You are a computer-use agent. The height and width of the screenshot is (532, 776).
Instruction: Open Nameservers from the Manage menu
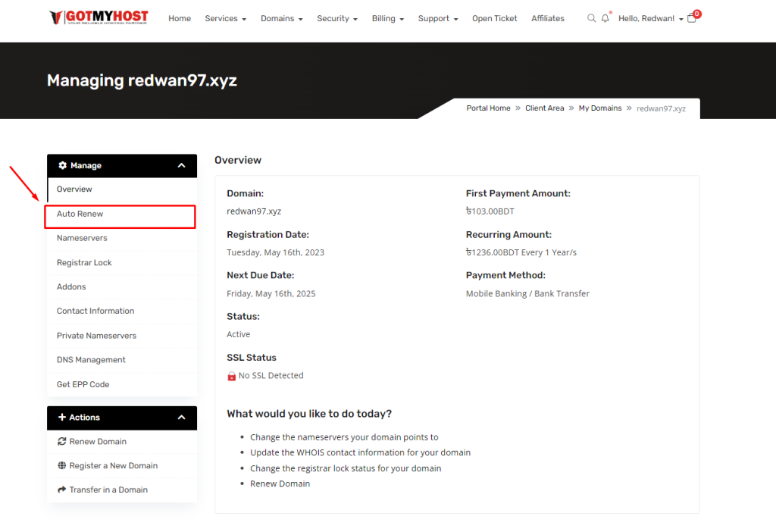(x=82, y=238)
